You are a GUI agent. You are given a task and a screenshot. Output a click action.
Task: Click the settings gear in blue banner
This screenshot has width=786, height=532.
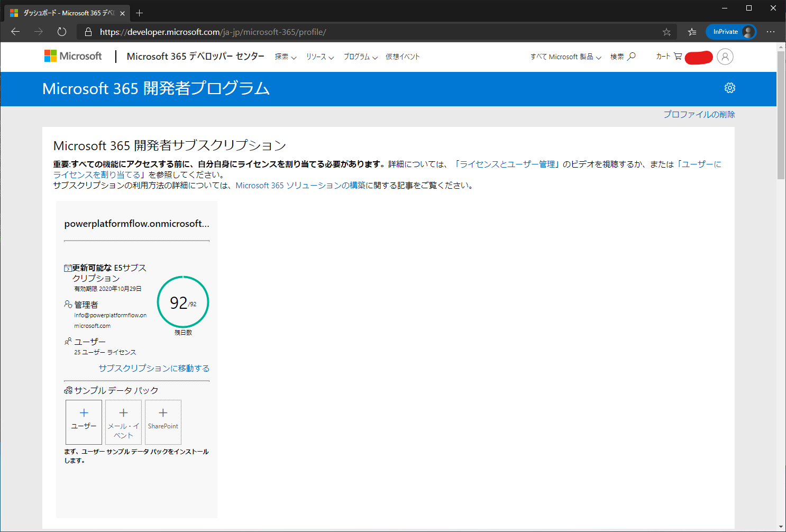click(x=730, y=88)
